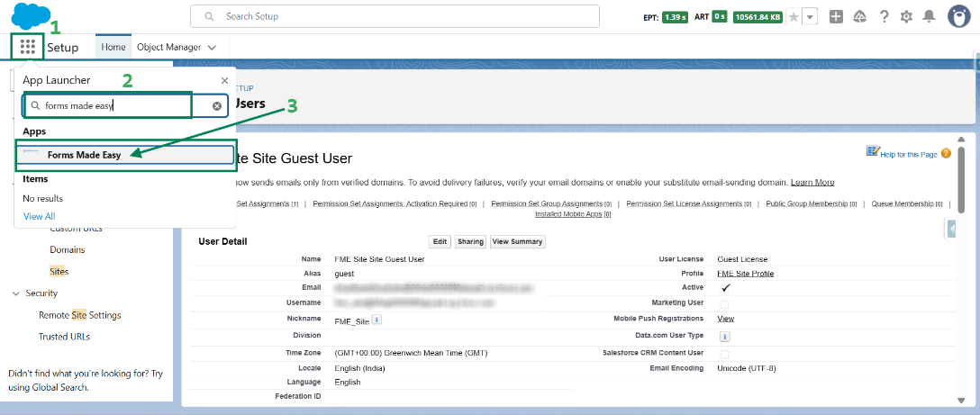Select the English (India) locale value
This screenshot has height=415, width=980.
pos(360,368)
